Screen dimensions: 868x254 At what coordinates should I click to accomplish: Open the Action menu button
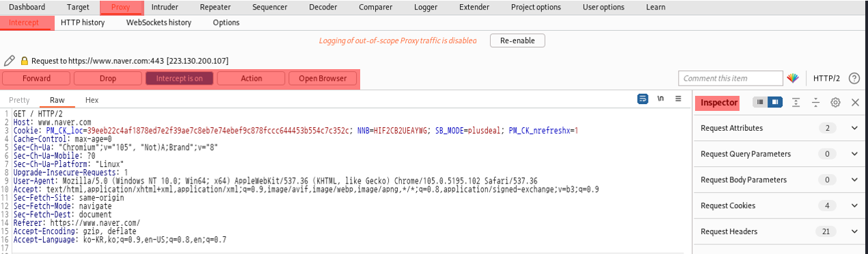tap(251, 78)
